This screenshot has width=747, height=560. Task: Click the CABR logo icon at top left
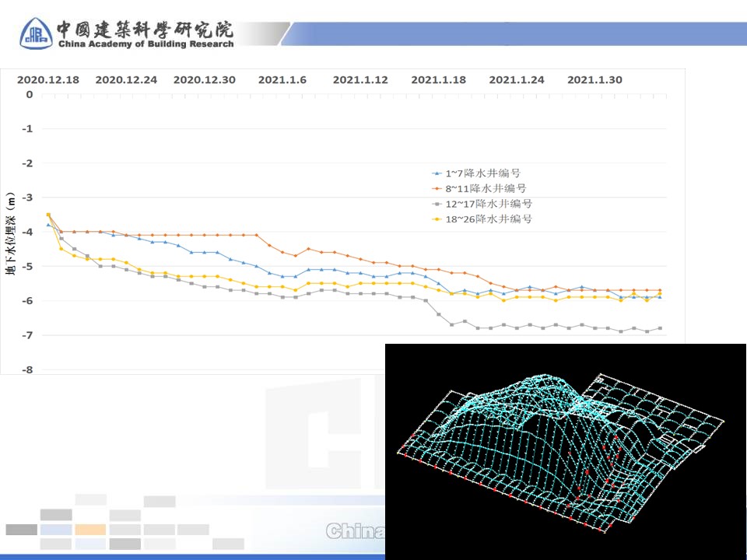36,33
